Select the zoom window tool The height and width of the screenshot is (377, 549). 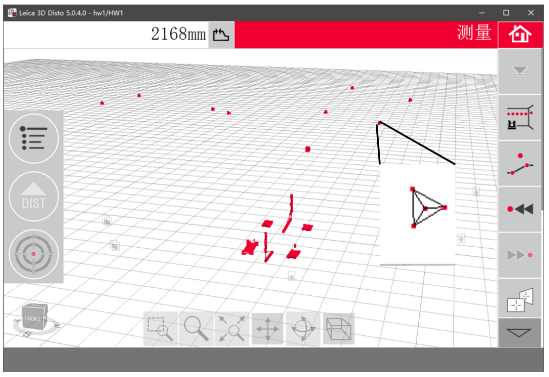(x=161, y=329)
